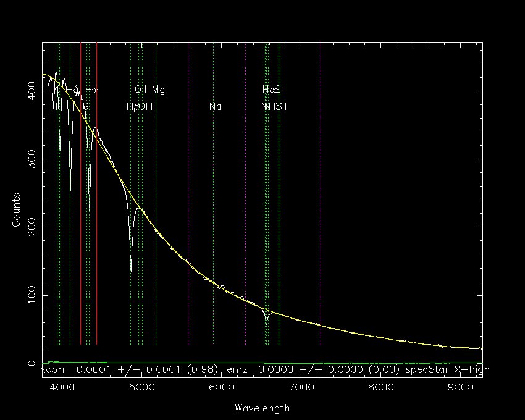The width and height of the screenshot is (525, 420).
Task: Click the Hβ label near 4860
Action: coord(132,106)
